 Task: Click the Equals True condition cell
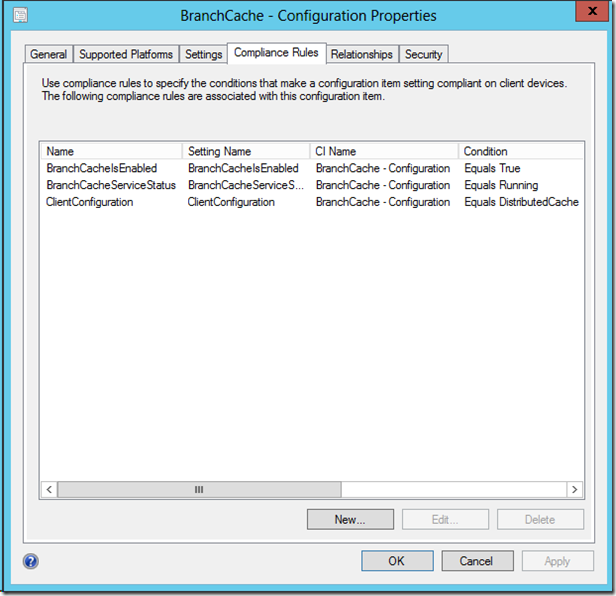pyautogui.click(x=492, y=168)
